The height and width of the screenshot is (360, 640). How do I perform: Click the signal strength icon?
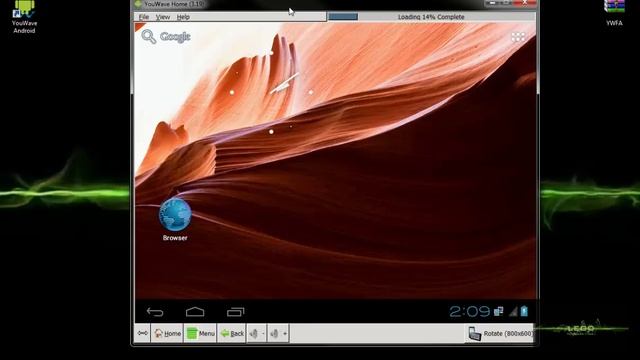point(513,312)
